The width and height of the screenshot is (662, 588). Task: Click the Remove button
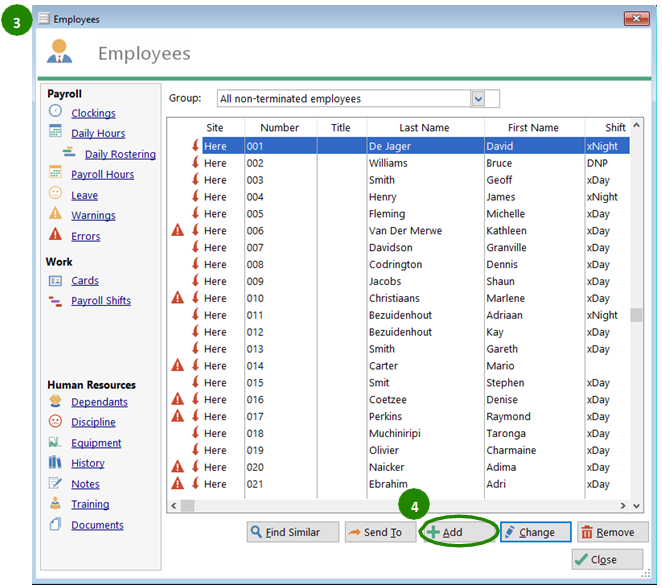[x=613, y=532]
